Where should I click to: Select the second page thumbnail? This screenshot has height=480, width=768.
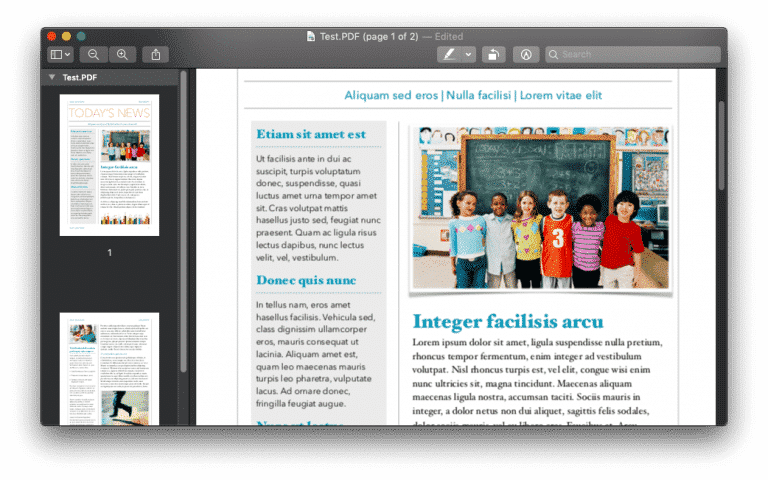coord(109,369)
